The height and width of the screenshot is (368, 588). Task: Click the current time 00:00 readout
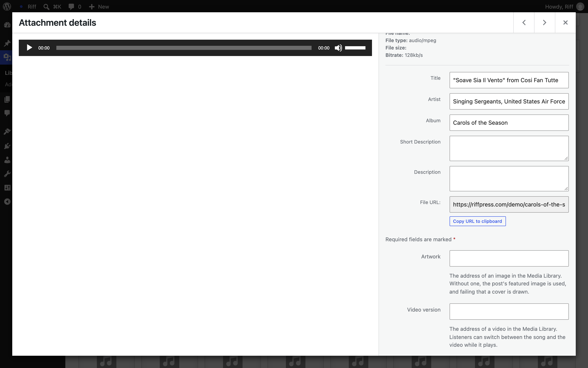pyautogui.click(x=44, y=48)
